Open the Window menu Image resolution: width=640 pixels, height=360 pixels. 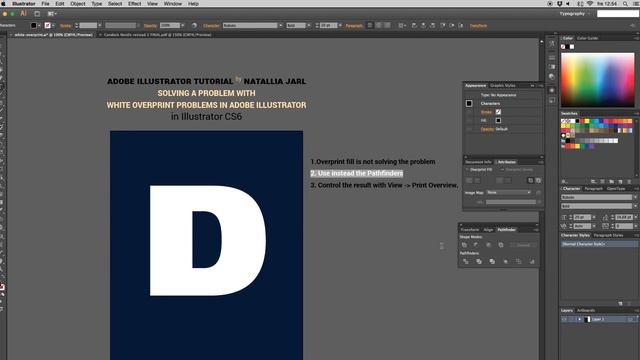[x=173, y=4]
